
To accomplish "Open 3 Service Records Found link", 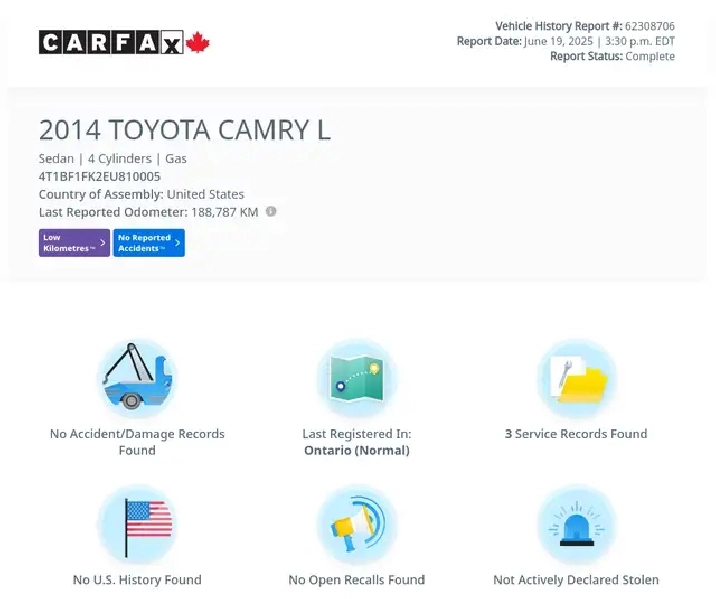I will tap(576, 434).
